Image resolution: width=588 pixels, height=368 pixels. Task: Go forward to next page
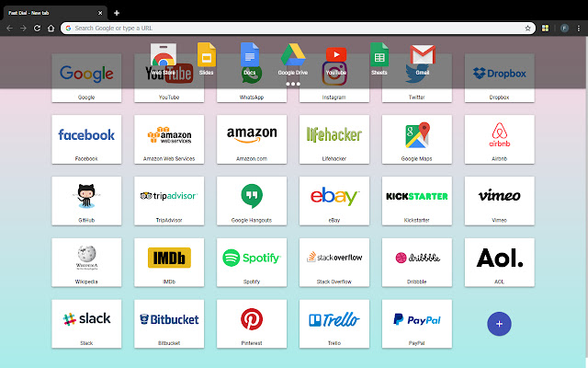[x=23, y=29]
